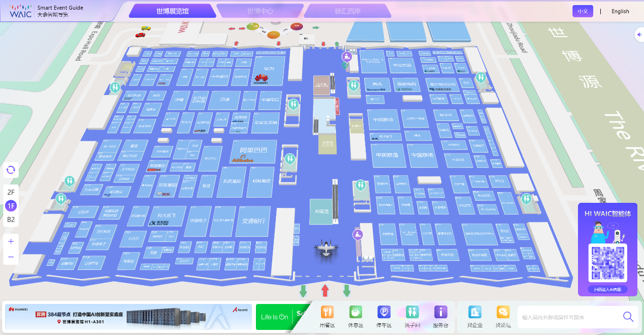The image size is (644, 335).
Task: Switch to 世博展览馆 venue tab
Action: pyautogui.click(x=173, y=11)
